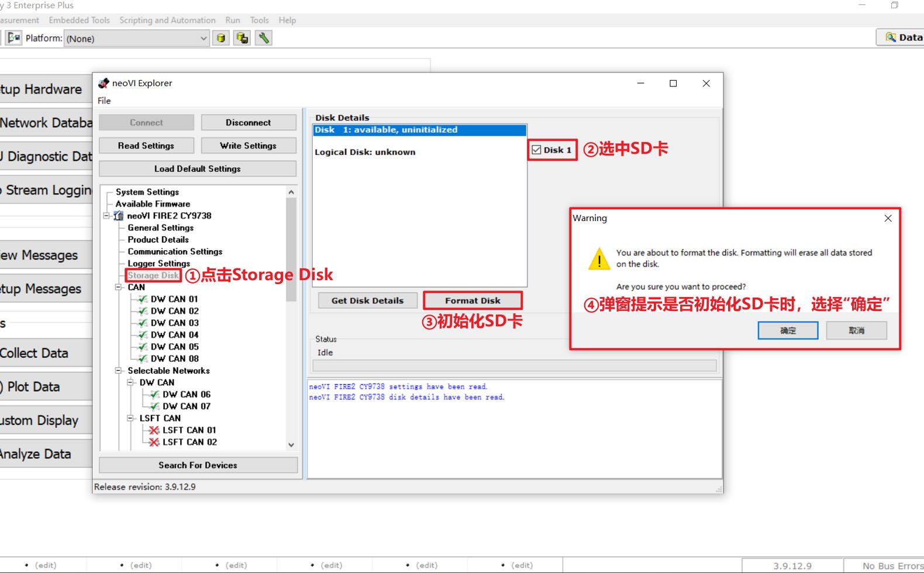Confirm formatting with the 确定 button
Screen dimensions: 924x573
tap(788, 330)
